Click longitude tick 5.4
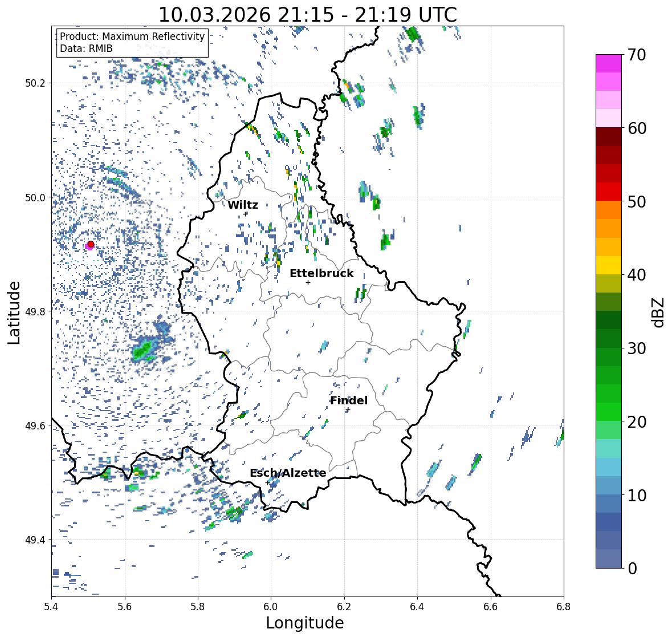The width and height of the screenshot is (672, 637). click(51, 606)
